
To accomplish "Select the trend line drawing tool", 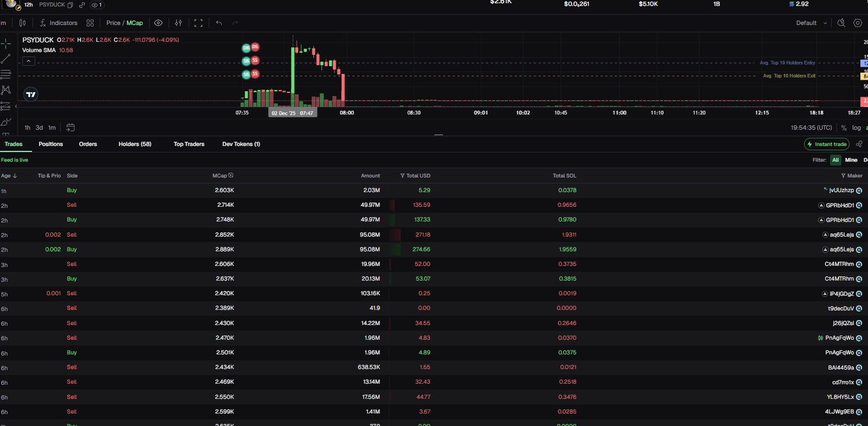I will [x=6, y=59].
